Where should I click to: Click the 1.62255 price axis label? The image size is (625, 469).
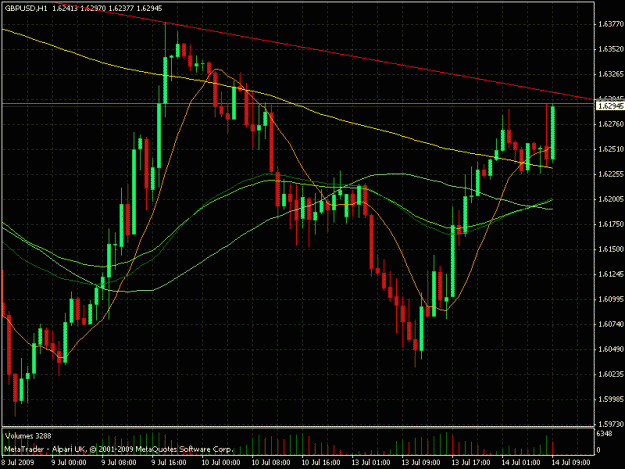pos(611,174)
